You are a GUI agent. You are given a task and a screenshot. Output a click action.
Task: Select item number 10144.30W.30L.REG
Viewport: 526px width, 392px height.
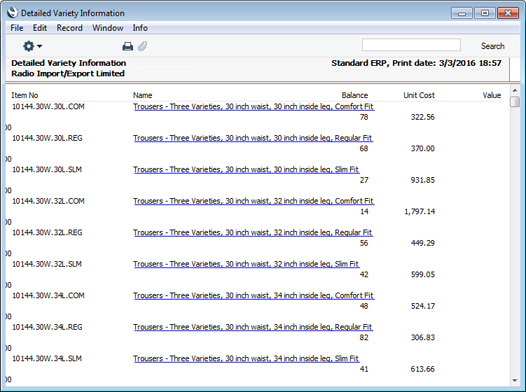pyautogui.click(x=47, y=138)
